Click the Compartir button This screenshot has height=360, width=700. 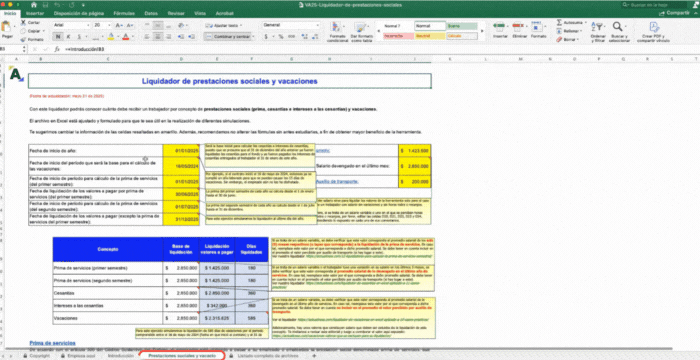point(676,13)
